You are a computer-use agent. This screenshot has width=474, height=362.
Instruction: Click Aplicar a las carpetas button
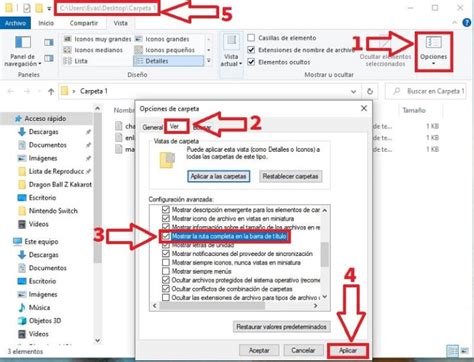coord(218,176)
